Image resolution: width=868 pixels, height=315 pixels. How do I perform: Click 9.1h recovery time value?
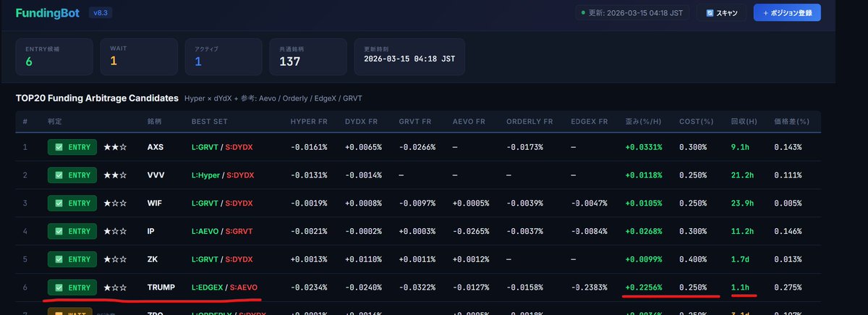pyautogui.click(x=741, y=147)
